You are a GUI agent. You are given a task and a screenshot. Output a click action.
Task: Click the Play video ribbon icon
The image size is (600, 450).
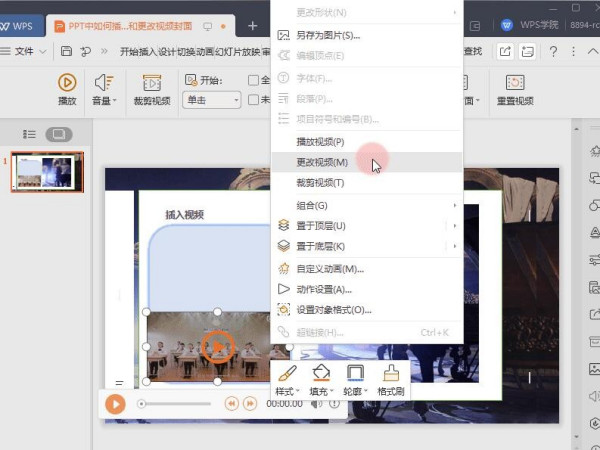click(x=67, y=90)
